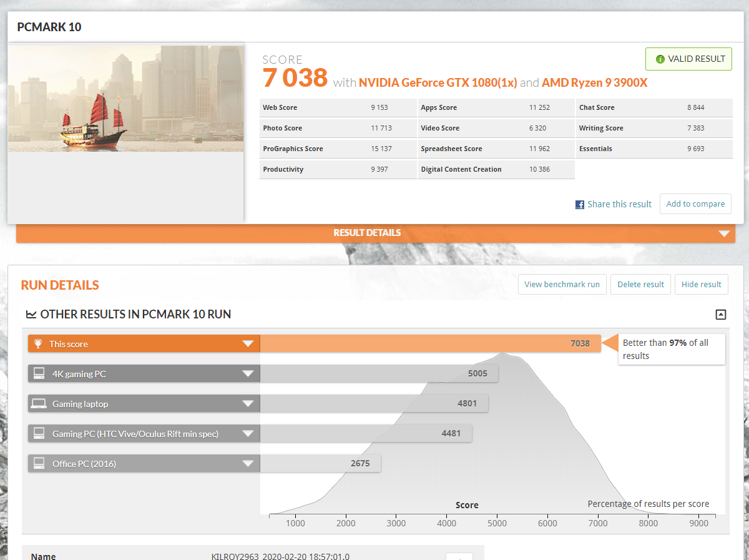Click the ProGraphics Score label

coord(293,149)
